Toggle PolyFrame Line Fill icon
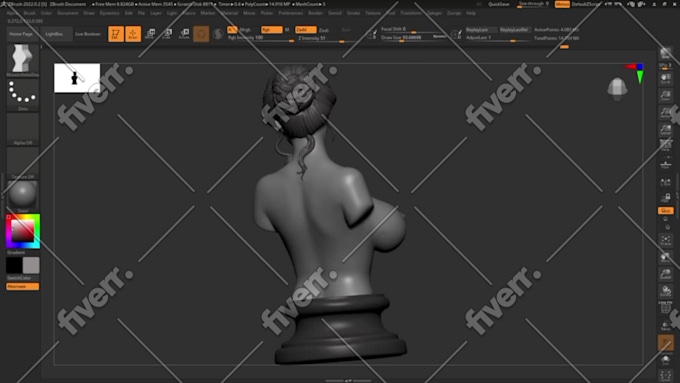This screenshot has width=680, height=383. pyautogui.click(x=665, y=308)
